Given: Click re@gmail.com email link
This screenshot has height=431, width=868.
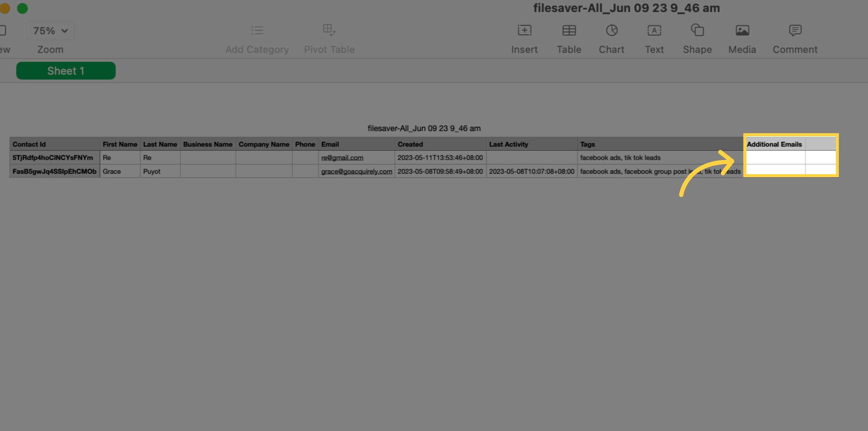Looking at the screenshot, I should coord(341,158).
